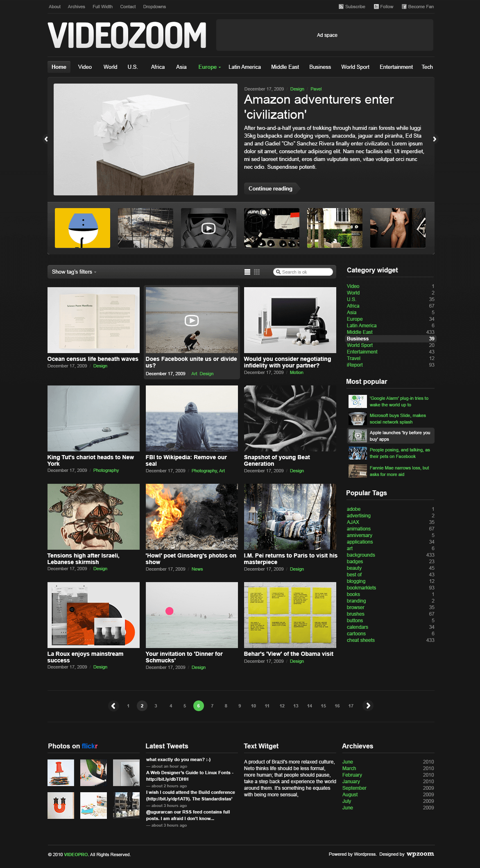Open the Full Width top link
480x868 pixels.
pyautogui.click(x=102, y=7)
